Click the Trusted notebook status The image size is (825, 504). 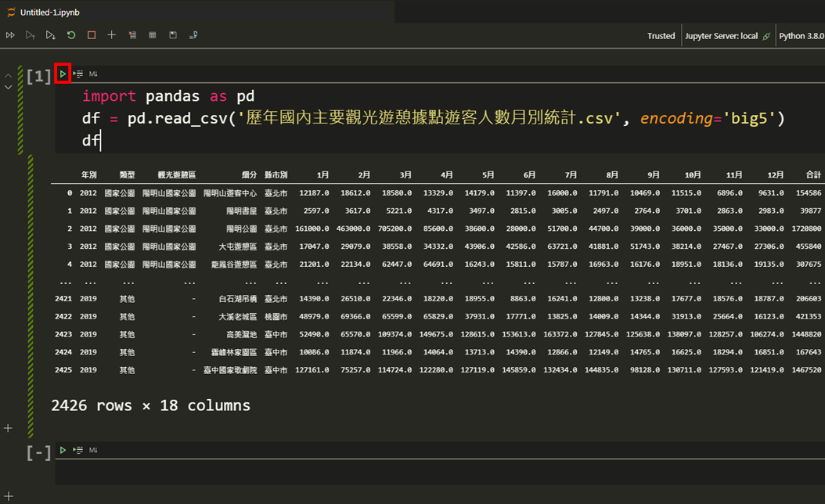[661, 35]
